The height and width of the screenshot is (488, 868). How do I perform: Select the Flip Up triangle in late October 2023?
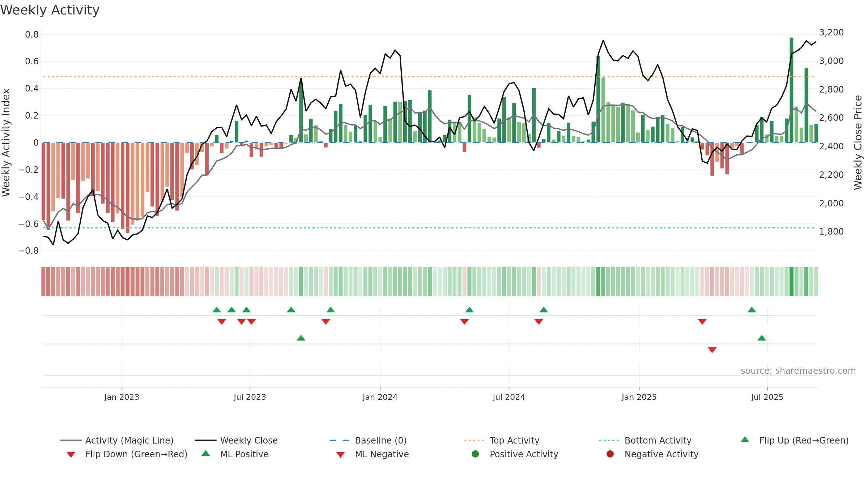pyautogui.click(x=331, y=310)
